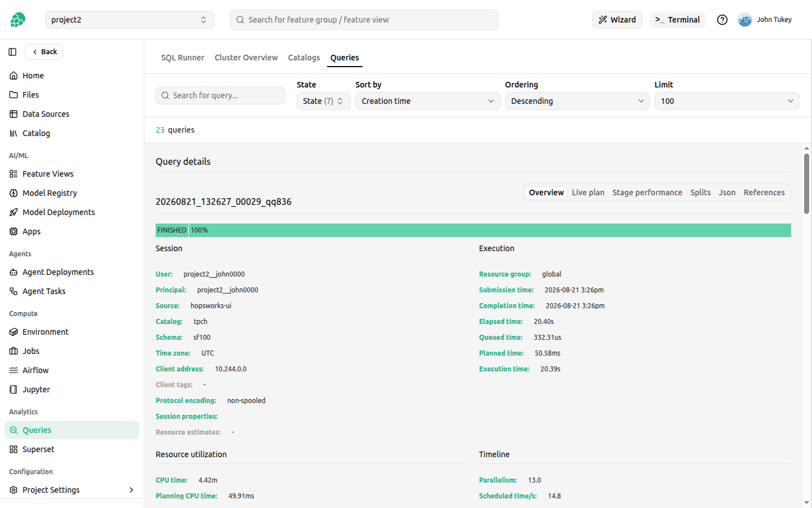Open the Terminal button
Image resolution: width=812 pixels, height=508 pixels.
(x=678, y=20)
